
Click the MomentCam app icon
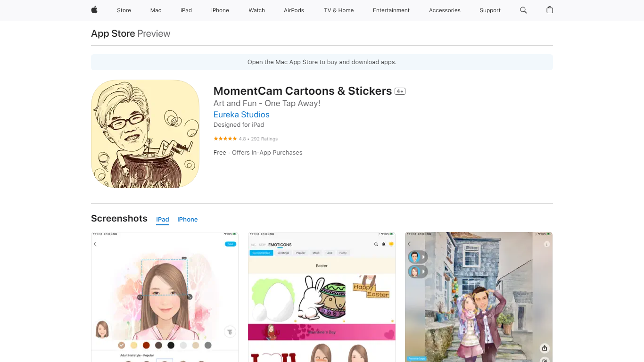click(145, 134)
